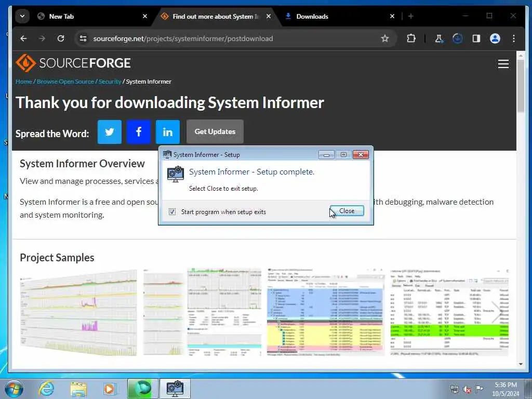
Task: Open a new browser tab with plus
Action: 410,16
